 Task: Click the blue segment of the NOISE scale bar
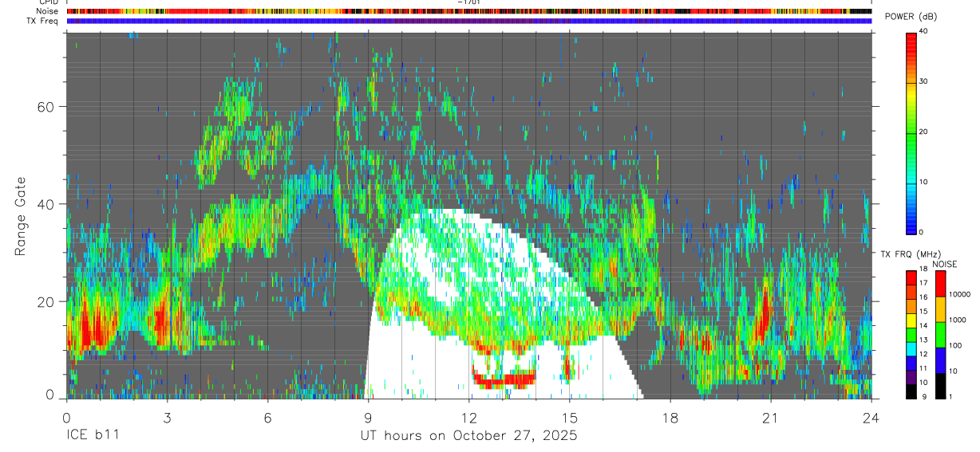tap(941, 360)
